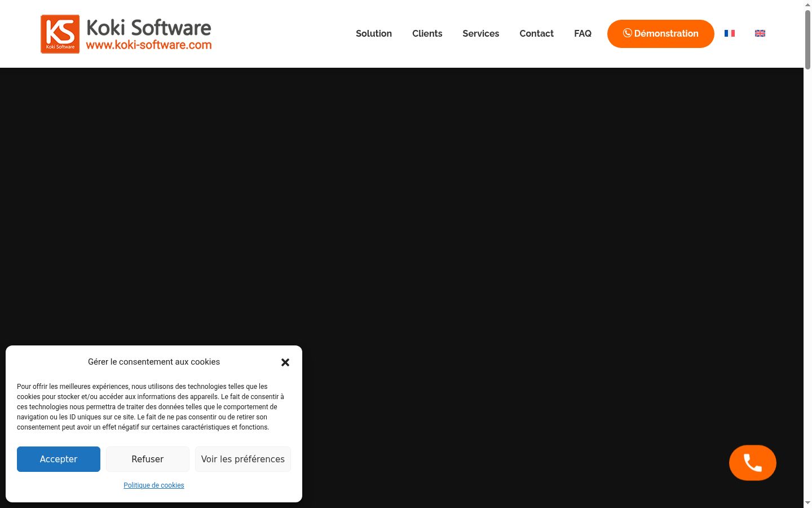The image size is (812, 508).
Task: Open the Solution menu item
Action: [374, 33]
